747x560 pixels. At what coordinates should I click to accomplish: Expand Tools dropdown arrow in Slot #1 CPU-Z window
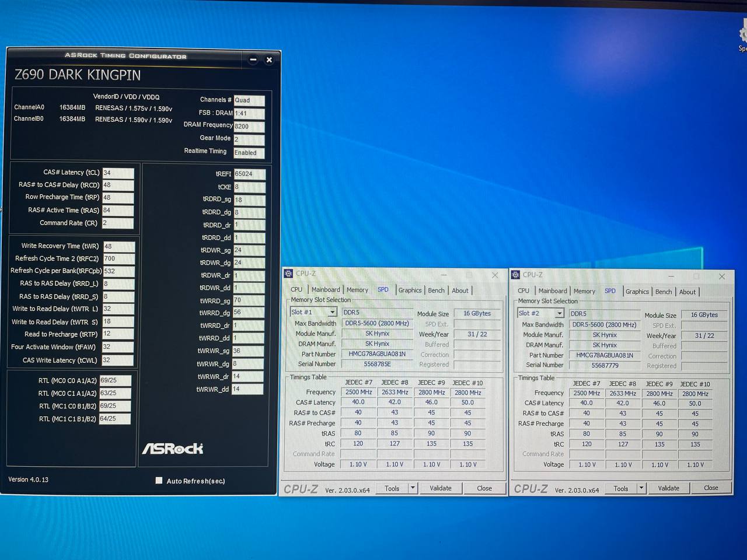click(413, 488)
